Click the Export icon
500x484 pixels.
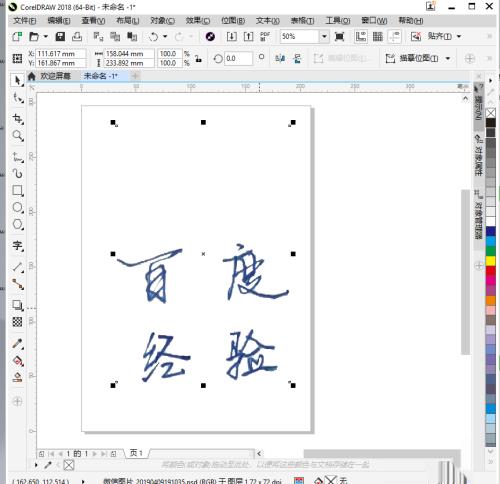tap(248, 36)
